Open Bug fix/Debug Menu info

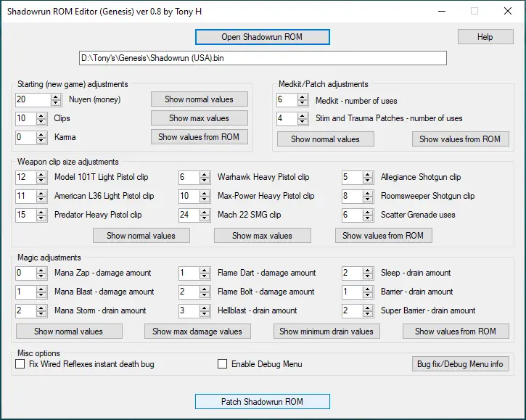(460, 364)
